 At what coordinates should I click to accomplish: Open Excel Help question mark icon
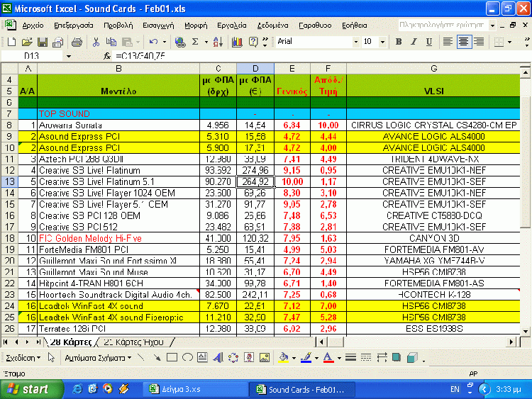tap(253, 42)
